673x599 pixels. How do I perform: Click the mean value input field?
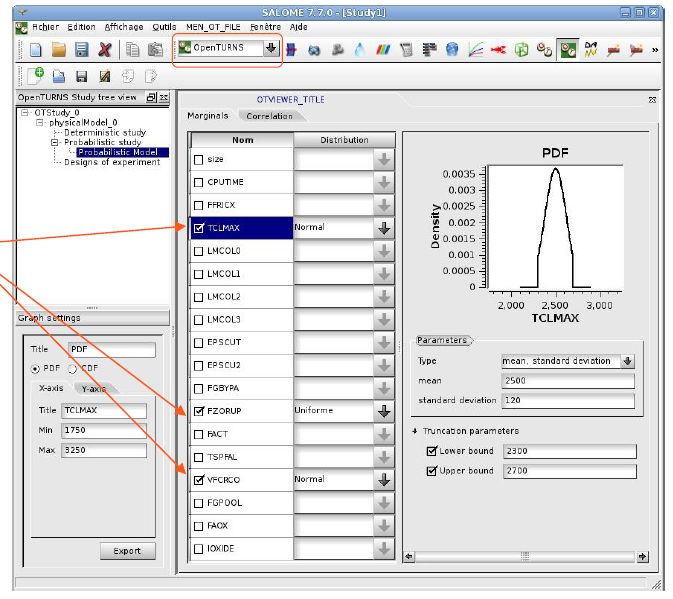click(568, 381)
